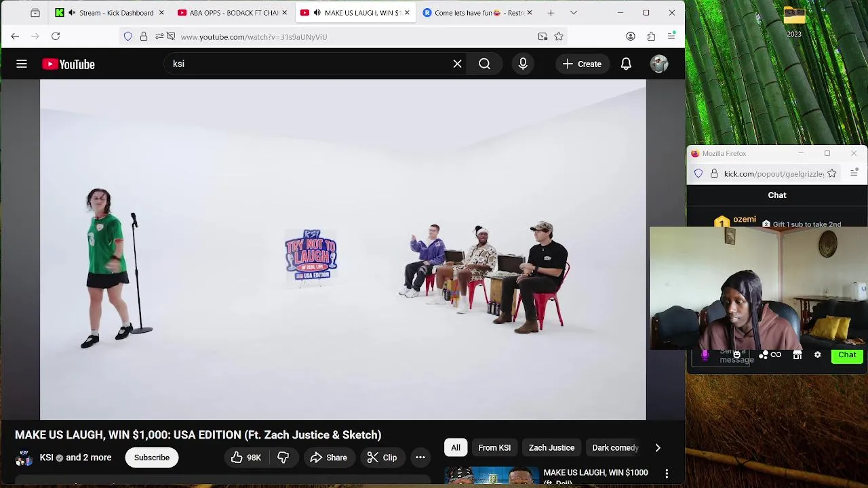868x488 pixels.
Task: Open more video actions (three dots)
Action: pyautogui.click(x=420, y=457)
